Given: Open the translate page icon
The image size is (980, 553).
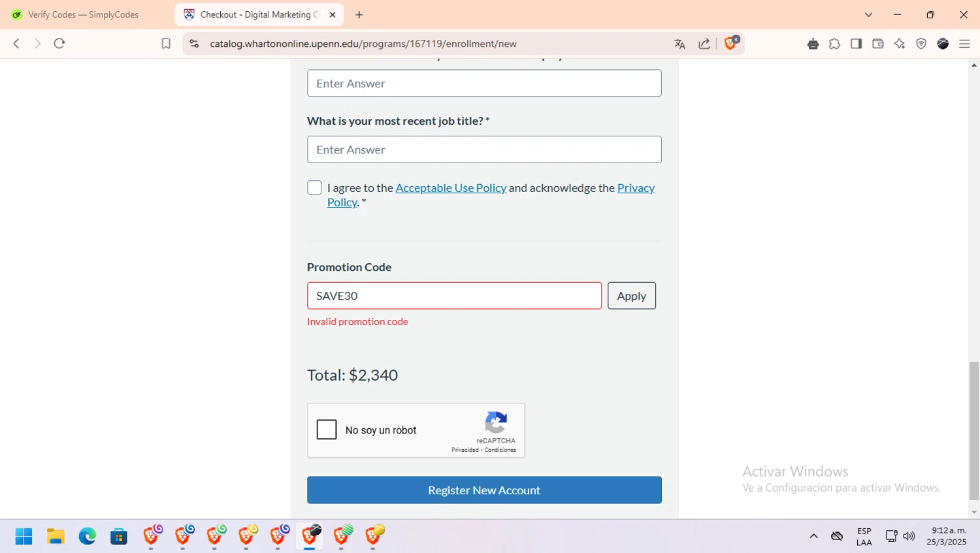Looking at the screenshot, I should click(x=679, y=44).
